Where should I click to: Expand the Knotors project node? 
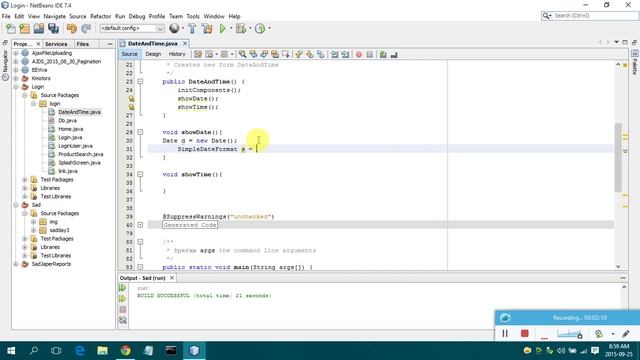(x=16, y=78)
